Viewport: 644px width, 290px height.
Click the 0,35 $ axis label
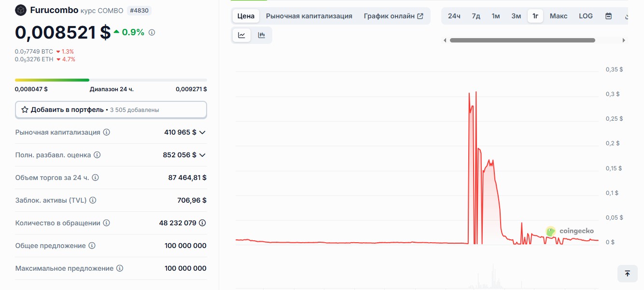click(x=614, y=69)
